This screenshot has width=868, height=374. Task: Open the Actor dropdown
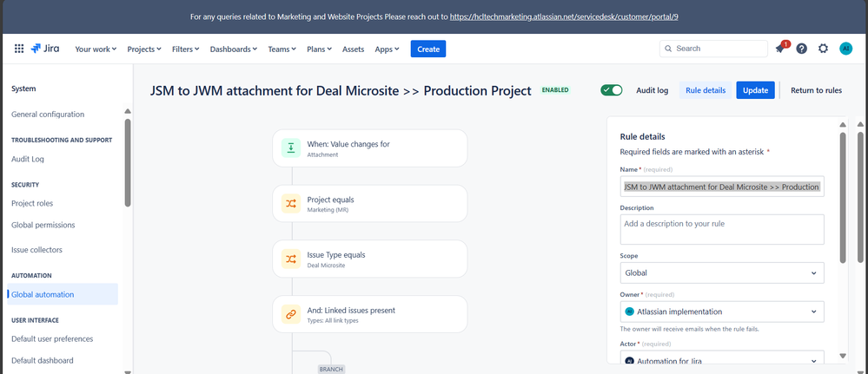tap(722, 358)
